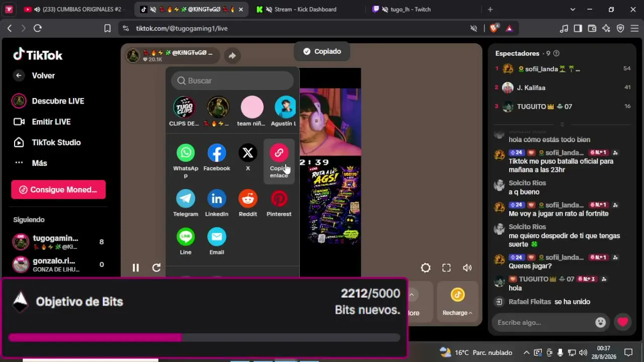This screenshot has height=362, width=644.
Task: Open J. Kalifaa viewer profile
Action: tap(562, 87)
